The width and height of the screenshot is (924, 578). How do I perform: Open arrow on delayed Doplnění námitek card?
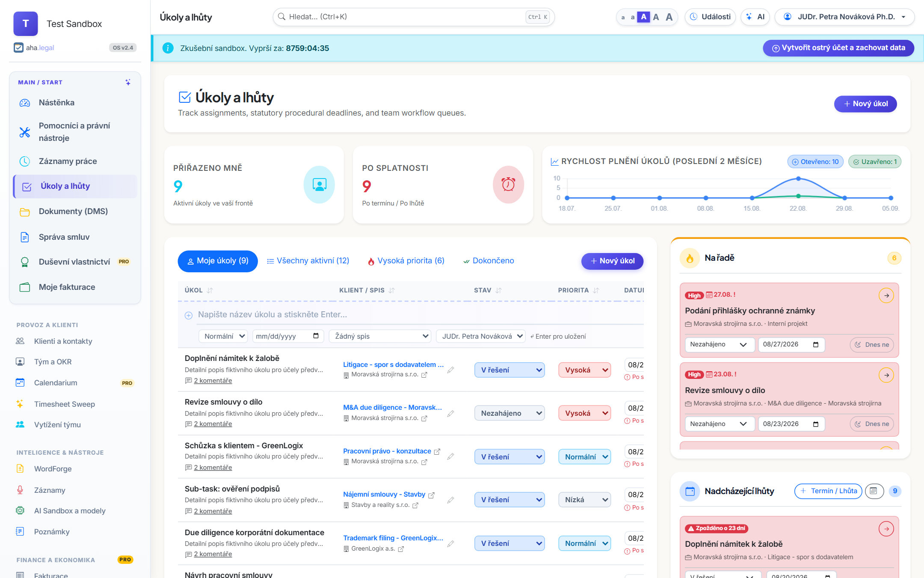tap(886, 529)
